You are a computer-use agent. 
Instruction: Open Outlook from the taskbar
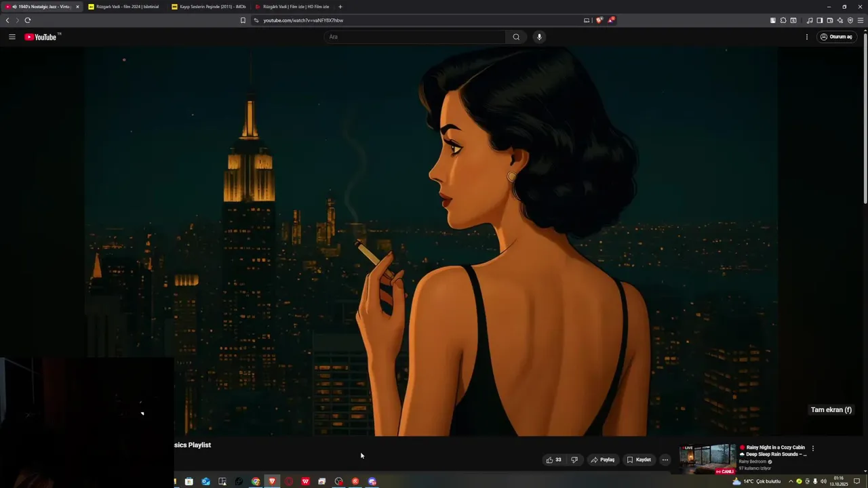205,481
